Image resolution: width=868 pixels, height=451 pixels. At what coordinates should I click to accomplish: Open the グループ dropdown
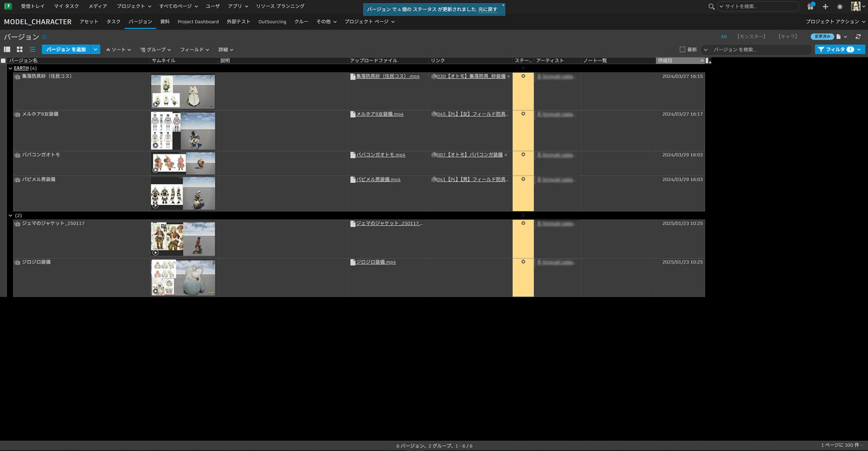click(x=156, y=50)
